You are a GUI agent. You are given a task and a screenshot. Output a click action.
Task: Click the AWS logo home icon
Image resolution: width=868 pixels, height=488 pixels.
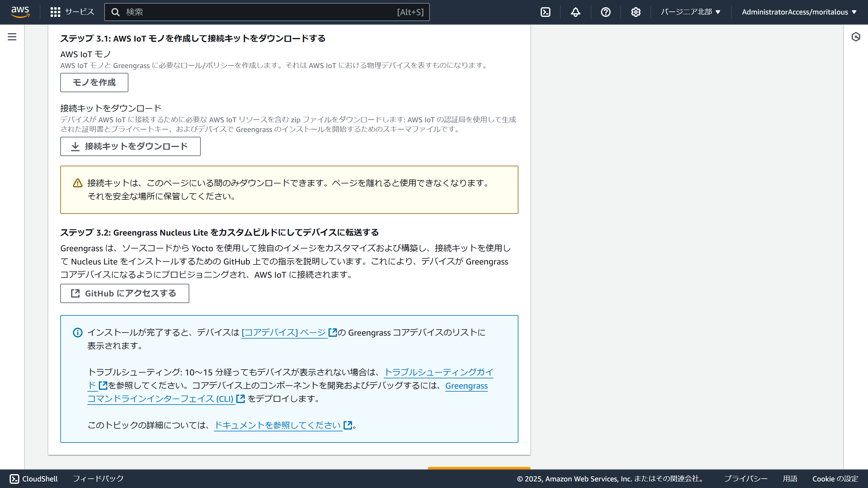pos(20,12)
